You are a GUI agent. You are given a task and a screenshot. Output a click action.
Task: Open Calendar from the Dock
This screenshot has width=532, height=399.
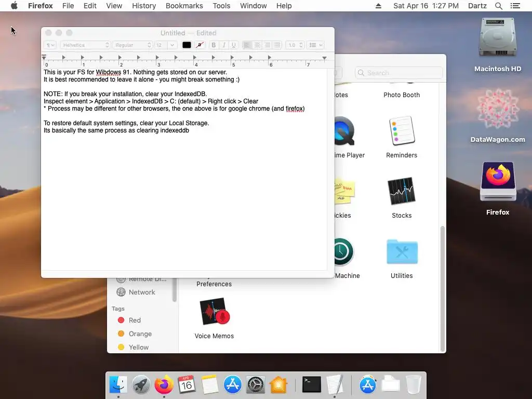[187, 384]
